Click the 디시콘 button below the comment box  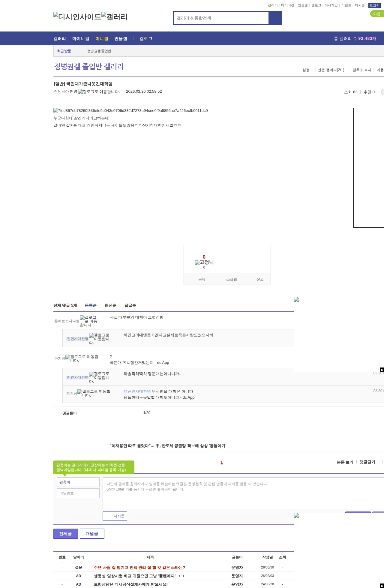tap(115, 516)
